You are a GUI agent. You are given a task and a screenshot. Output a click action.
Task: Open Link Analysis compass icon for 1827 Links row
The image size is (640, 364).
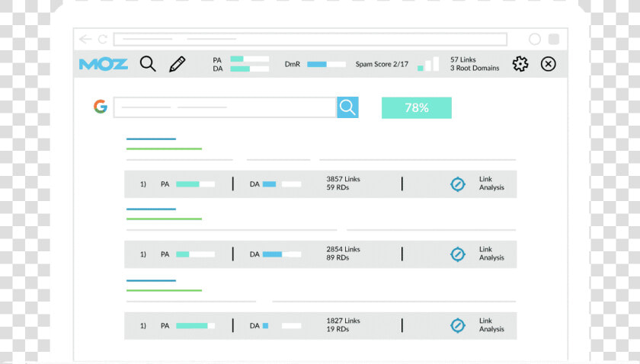(458, 326)
